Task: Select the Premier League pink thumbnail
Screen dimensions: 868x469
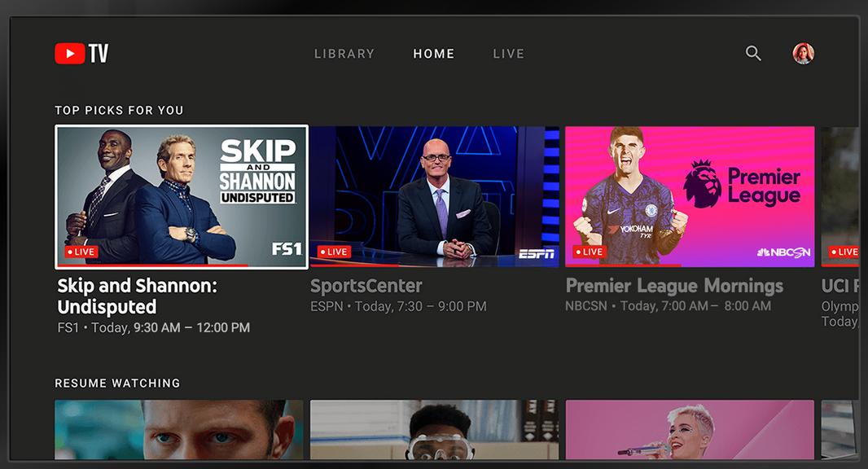Action: click(x=690, y=196)
